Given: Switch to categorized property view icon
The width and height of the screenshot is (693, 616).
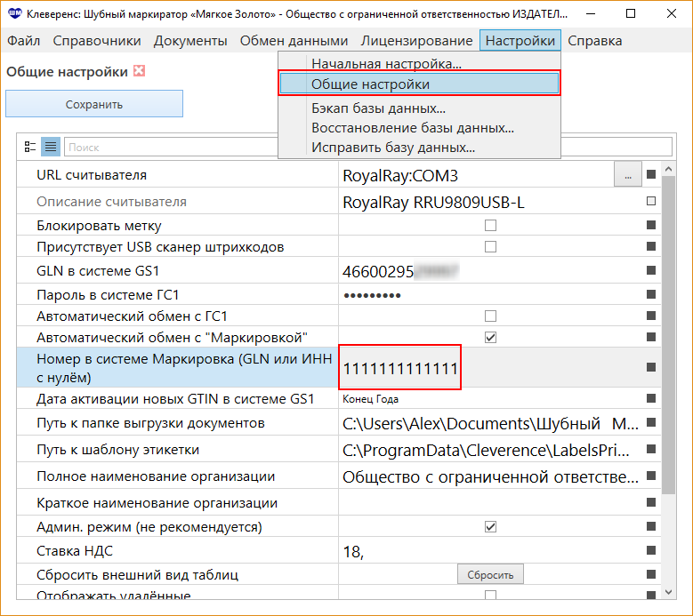Looking at the screenshot, I should [x=30, y=147].
